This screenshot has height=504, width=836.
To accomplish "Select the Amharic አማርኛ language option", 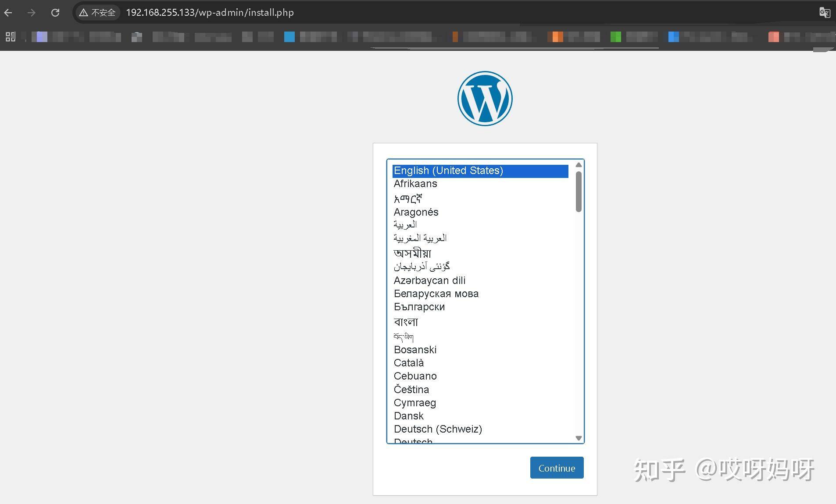I will point(480,199).
